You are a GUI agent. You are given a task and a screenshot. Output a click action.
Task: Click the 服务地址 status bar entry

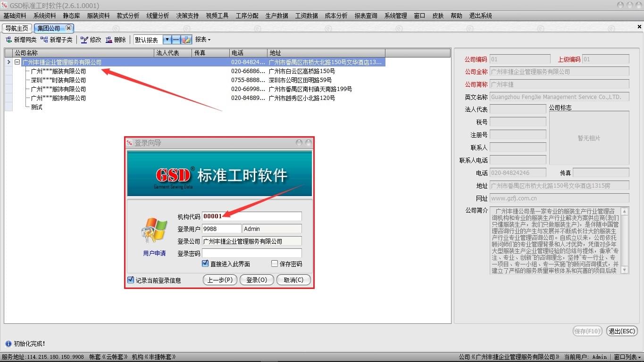[x=42, y=357]
